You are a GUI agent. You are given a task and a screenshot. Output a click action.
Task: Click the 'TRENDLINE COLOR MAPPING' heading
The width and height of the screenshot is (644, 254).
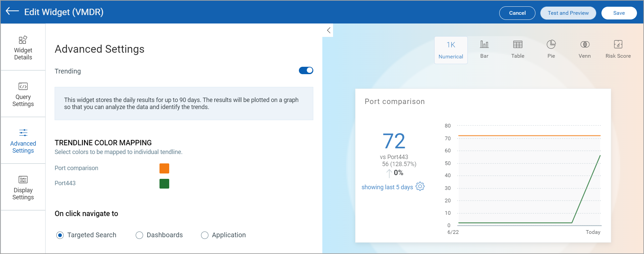(103, 143)
